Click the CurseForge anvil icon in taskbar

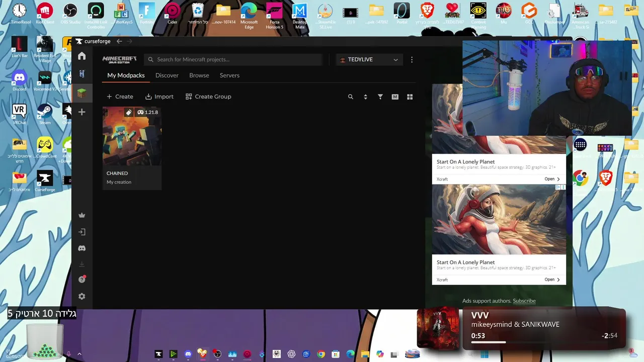click(x=158, y=354)
